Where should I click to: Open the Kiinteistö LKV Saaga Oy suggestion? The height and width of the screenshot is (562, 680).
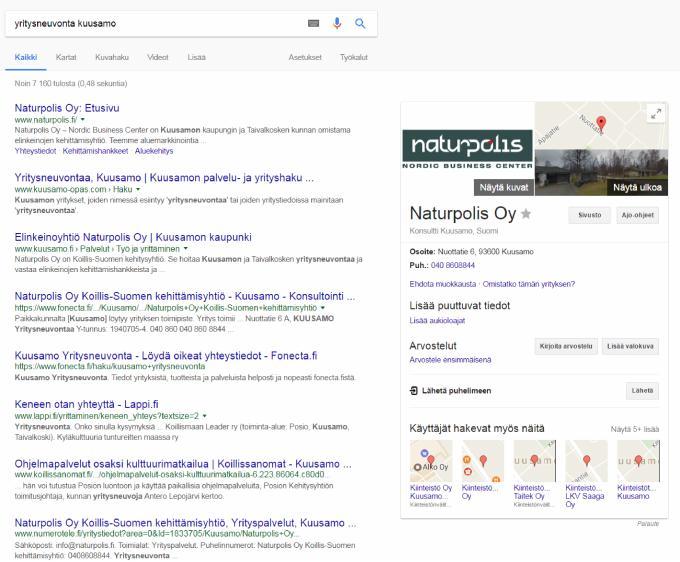[x=586, y=474]
